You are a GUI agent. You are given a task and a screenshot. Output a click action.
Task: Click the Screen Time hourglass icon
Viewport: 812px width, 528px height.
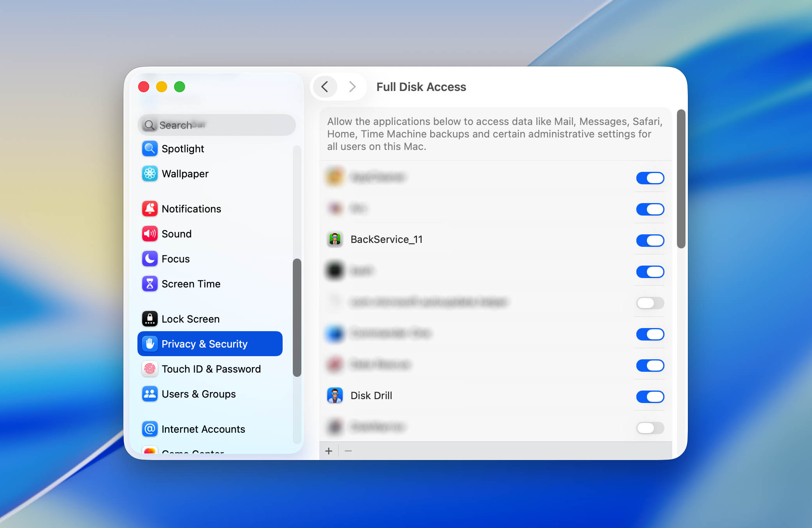tap(150, 284)
